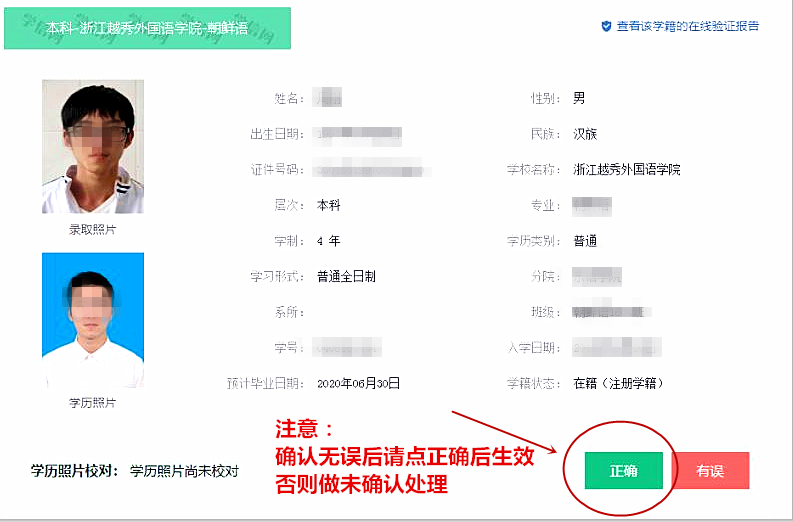This screenshot has height=522, width=793.
Task: Select the 本科-浙江越秀外国语学院-朝鲜语 tab
Action: click(147, 28)
